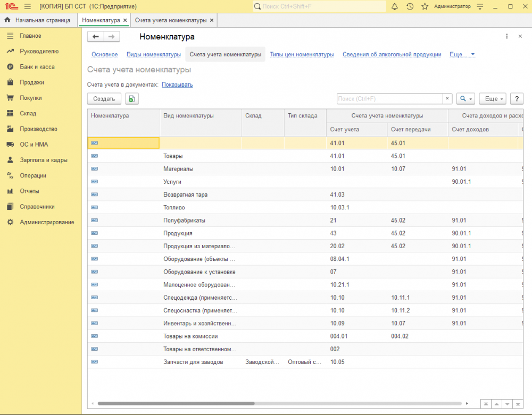Click the Операции Дт/Кт icon
Screen dimensions: 532x415
[10, 175]
